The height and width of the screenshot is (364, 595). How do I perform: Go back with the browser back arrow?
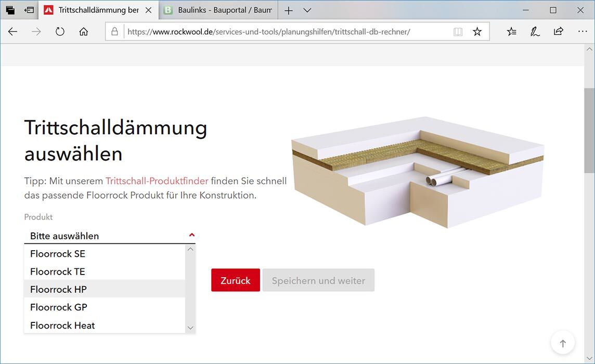coord(12,32)
